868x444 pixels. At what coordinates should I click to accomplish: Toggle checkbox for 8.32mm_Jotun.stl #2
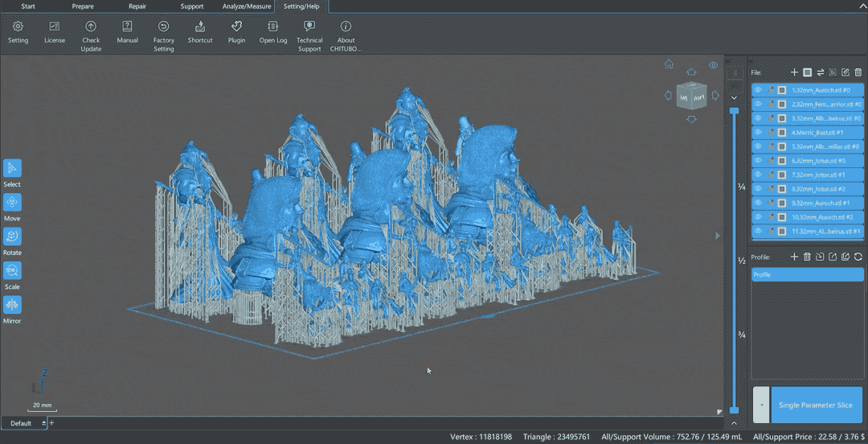(x=782, y=189)
